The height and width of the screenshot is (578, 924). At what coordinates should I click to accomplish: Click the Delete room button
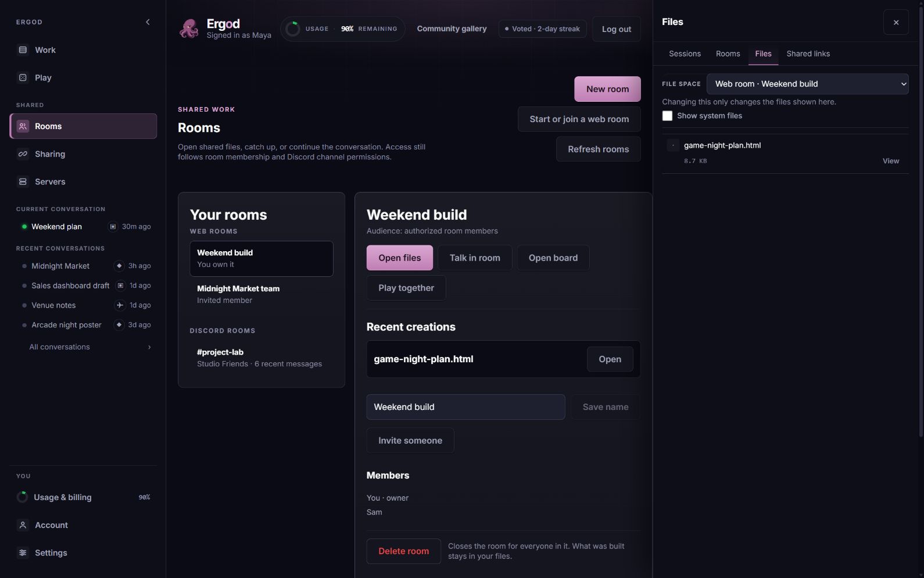pyautogui.click(x=403, y=551)
